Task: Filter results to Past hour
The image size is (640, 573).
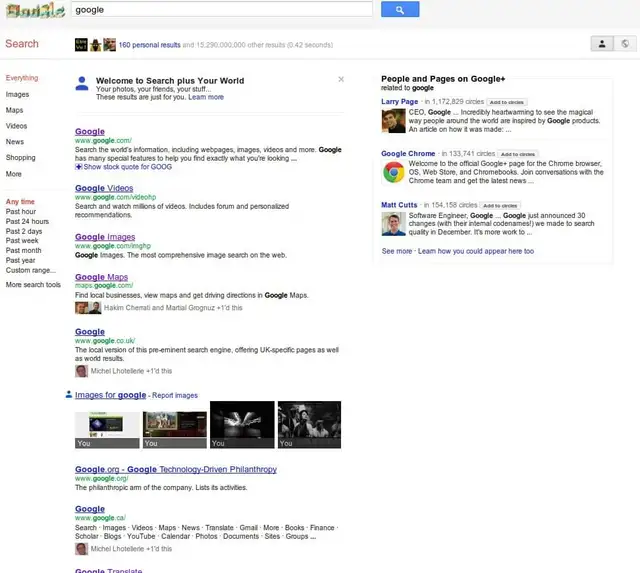Action: [21, 211]
